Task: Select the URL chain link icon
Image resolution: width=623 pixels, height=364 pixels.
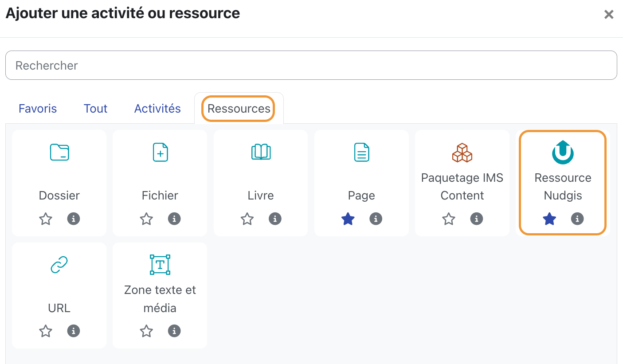Action: 59,265
